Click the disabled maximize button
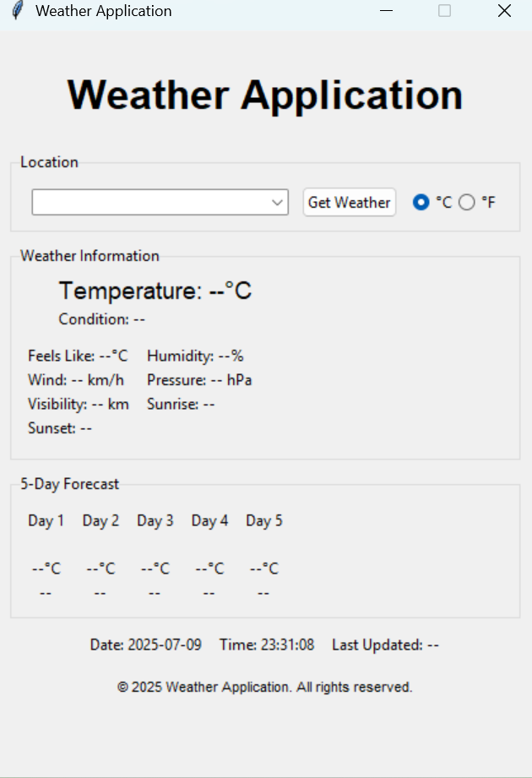532x778 pixels. click(445, 10)
